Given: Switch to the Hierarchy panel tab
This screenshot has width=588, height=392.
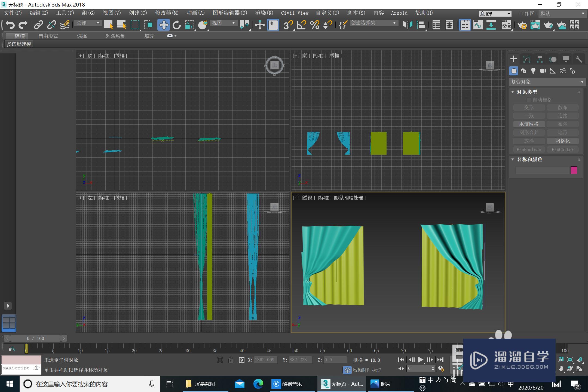Looking at the screenshot, I should (540, 59).
